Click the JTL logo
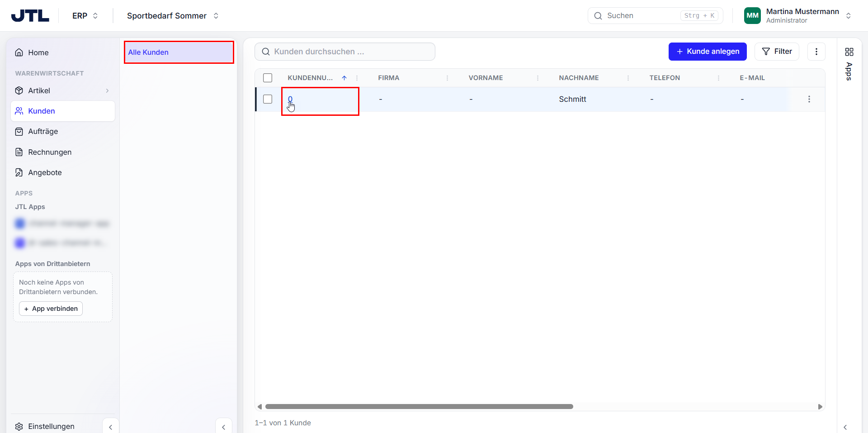Screen dimensions: 868x433 coord(30,15)
